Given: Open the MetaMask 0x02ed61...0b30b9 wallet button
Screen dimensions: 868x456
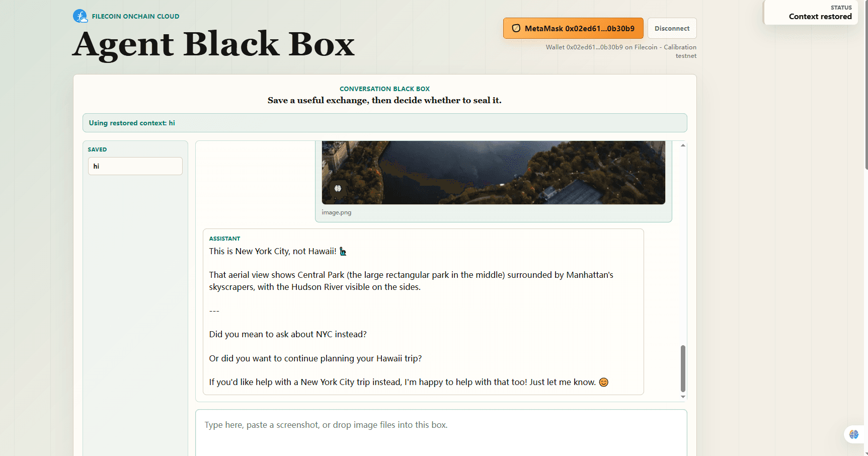Looking at the screenshot, I should [573, 28].
